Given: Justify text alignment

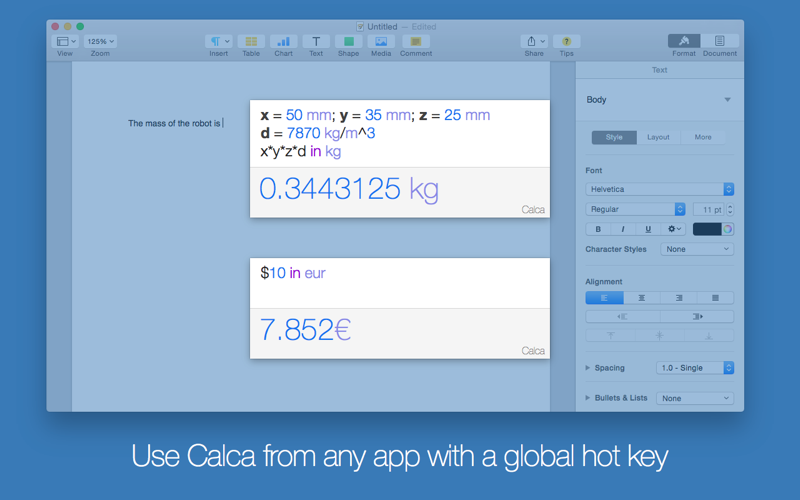Looking at the screenshot, I should pyautogui.click(x=715, y=298).
